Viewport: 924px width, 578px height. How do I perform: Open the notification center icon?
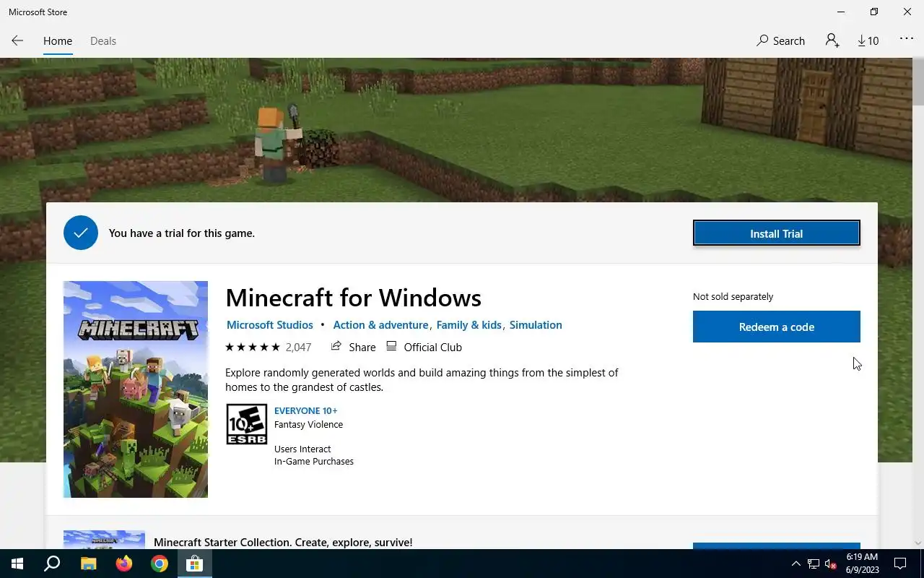(900, 564)
